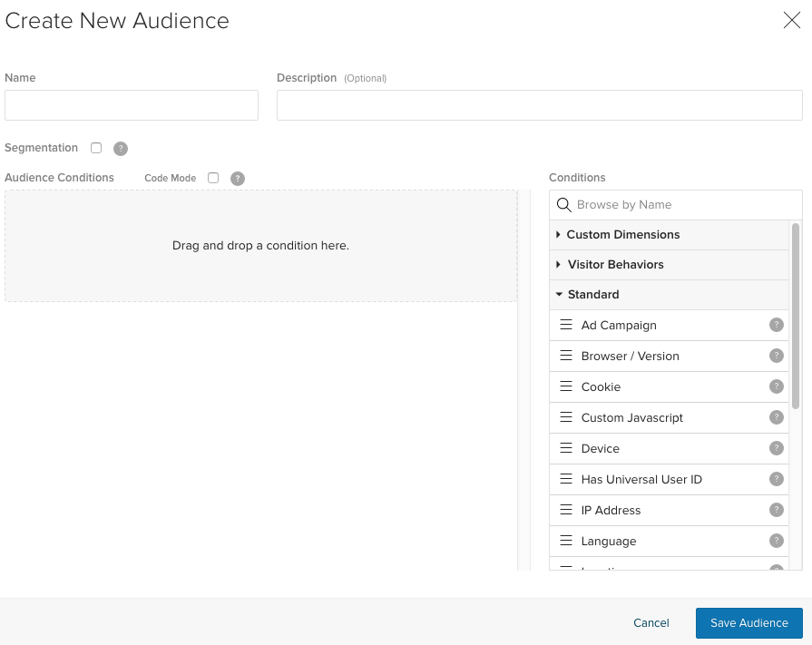This screenshot has width=812, height=645.
Task: Click help icon for Browser / Version
Action: pyautogui.click(x=776, y=356)
